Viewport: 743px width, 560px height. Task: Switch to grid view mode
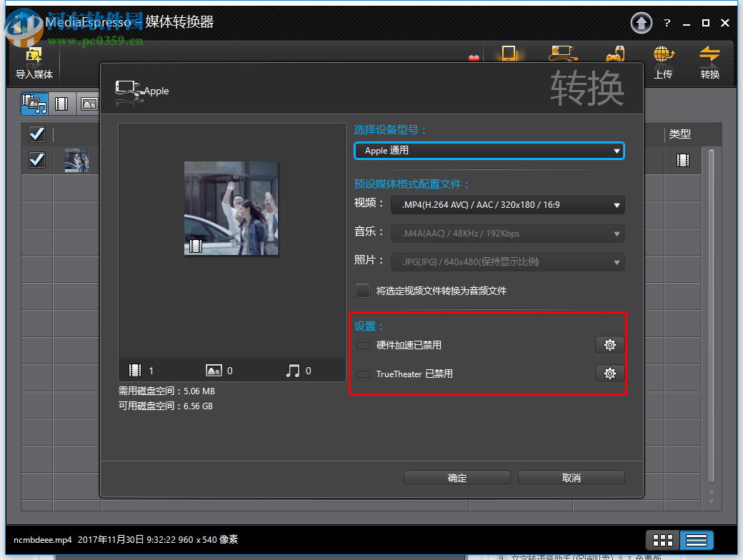point(662,541)
